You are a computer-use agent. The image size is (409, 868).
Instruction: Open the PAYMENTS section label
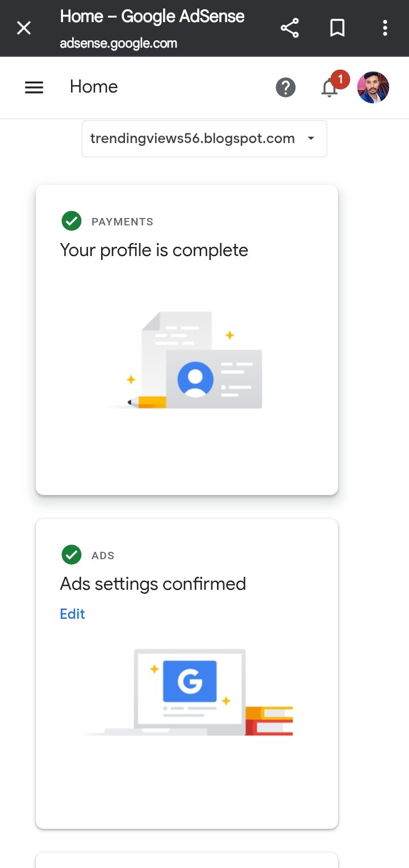point(122,221)
